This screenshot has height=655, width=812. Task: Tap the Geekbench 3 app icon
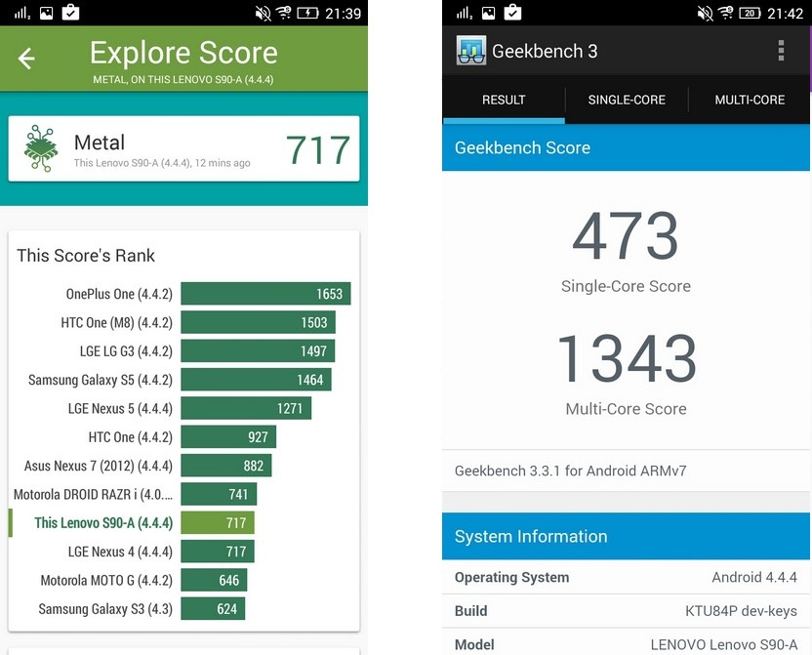pos(470,50)
